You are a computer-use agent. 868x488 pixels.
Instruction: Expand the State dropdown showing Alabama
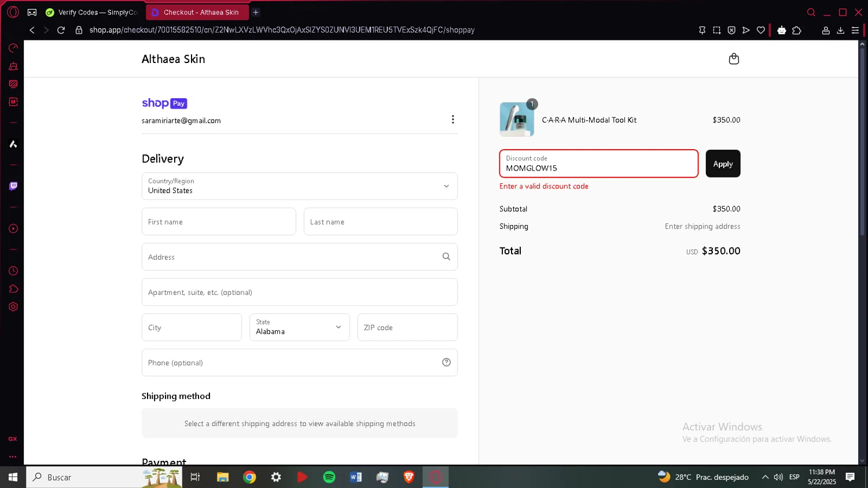[300, 327]
